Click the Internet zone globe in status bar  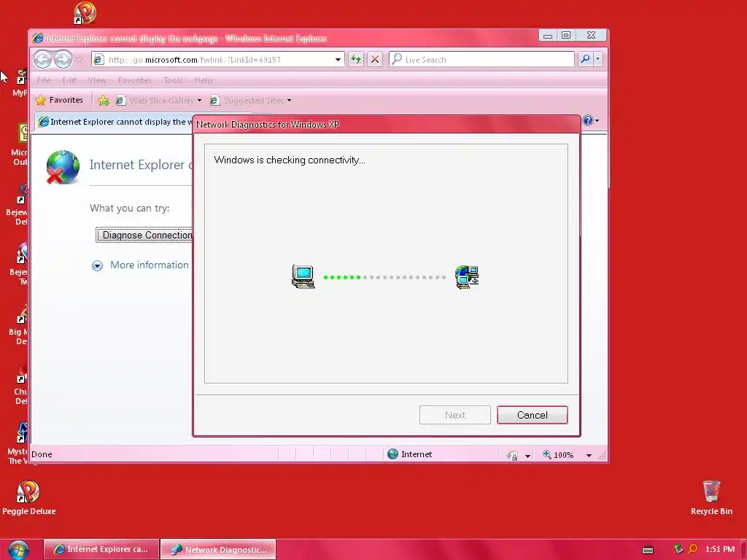392,454
